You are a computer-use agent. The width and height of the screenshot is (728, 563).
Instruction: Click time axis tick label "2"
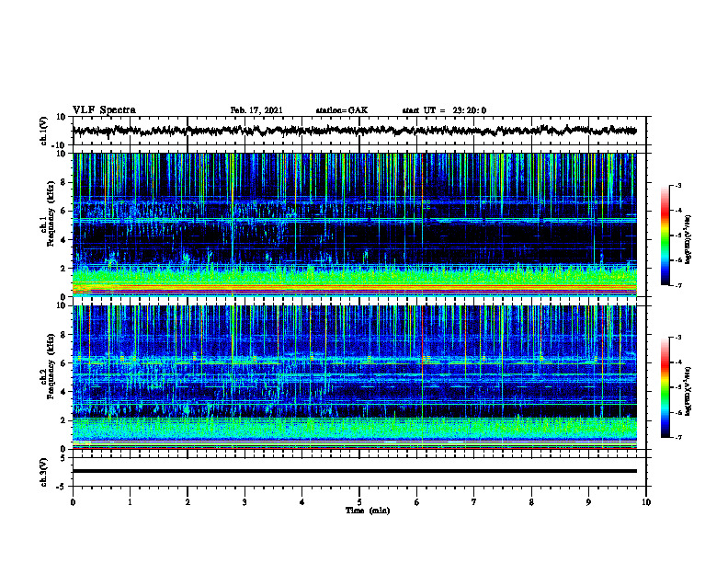pos(188,502)
